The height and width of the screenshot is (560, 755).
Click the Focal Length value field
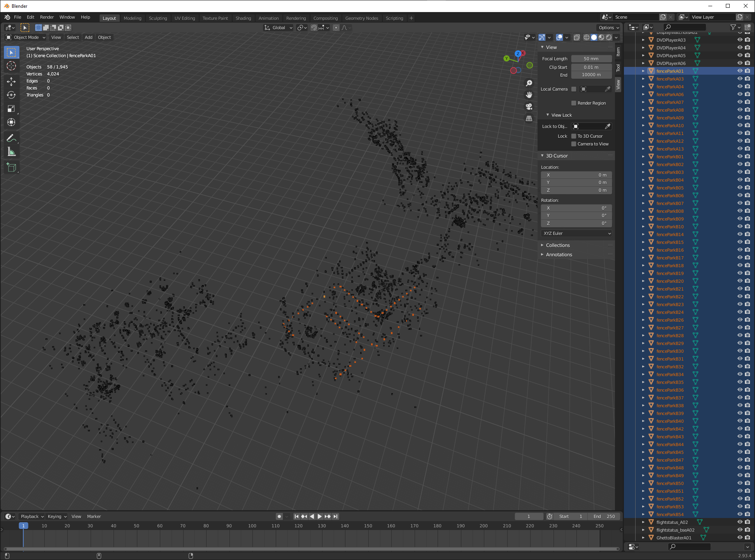pos(591,59)
